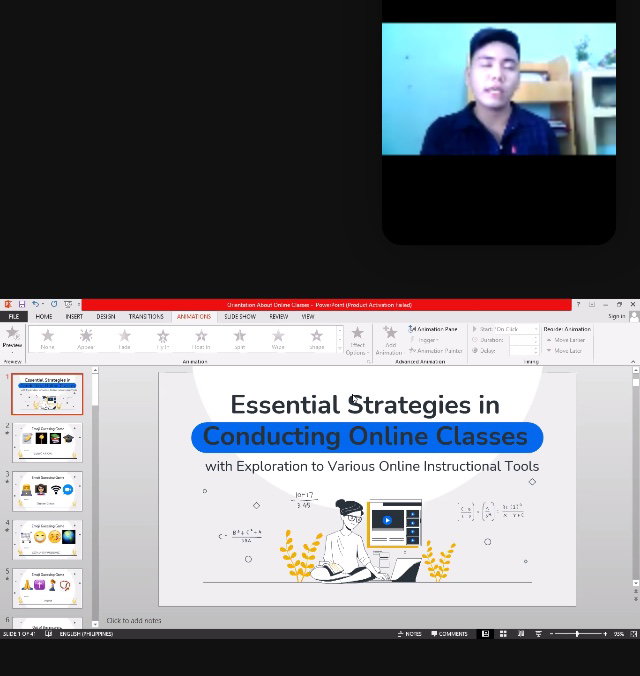Click the Move Later button
The height and width of the screenshot is (676, 640).
tap(564, 351)
